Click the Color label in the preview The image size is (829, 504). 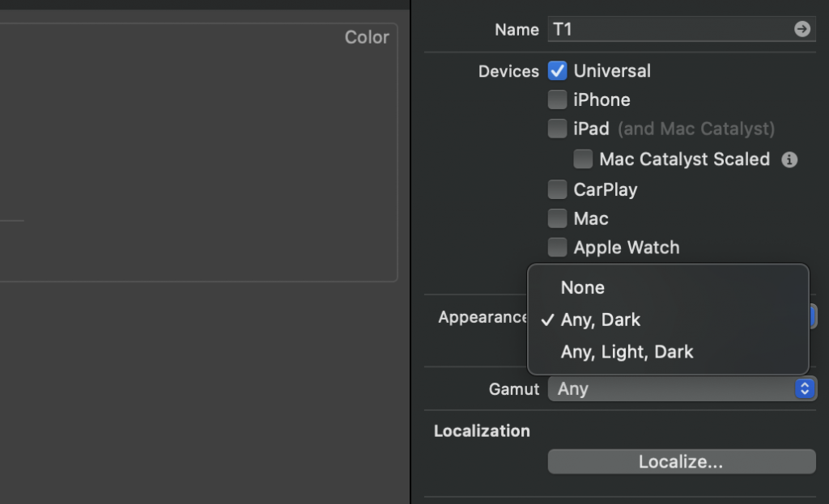click(367, 37)
